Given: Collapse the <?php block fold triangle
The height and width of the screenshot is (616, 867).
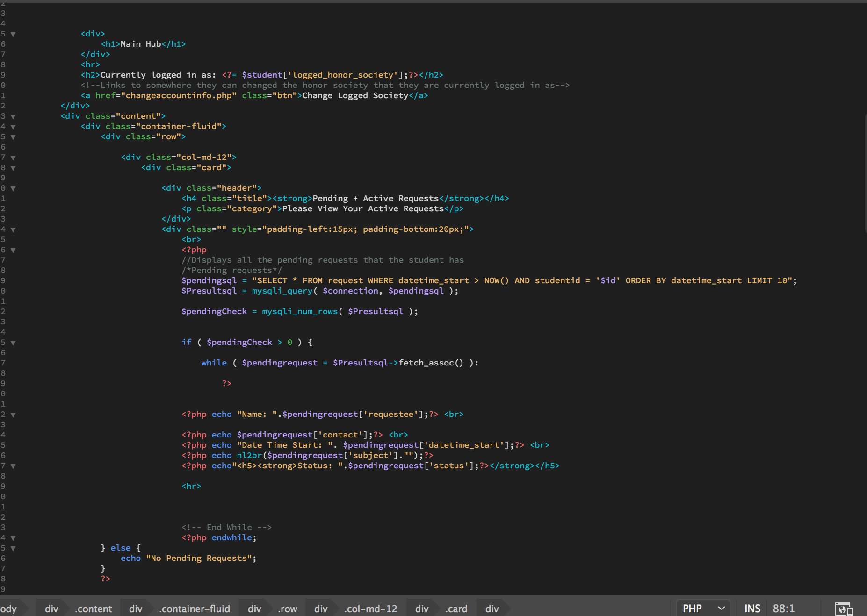Looking at the screenshot, I should tap(13, 250).
